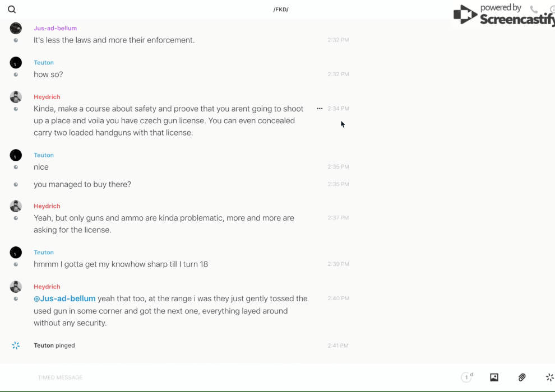Click Jus-ad-bellum's profile avatar
555x392 pixels.
16,29
